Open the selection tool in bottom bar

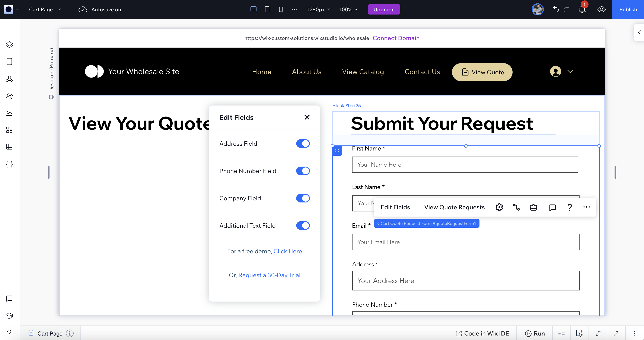[x=579, y=334]
